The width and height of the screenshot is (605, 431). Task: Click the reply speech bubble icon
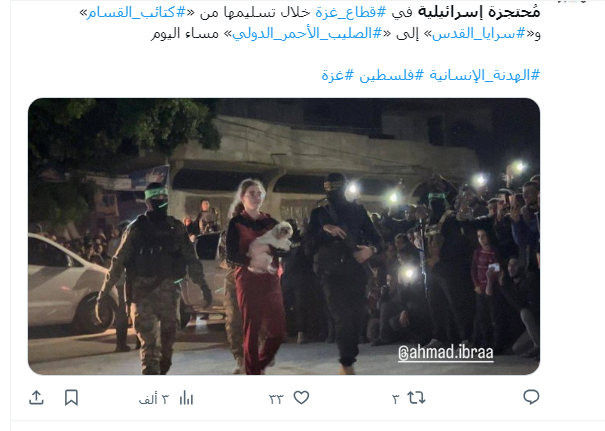coord(531,397)
